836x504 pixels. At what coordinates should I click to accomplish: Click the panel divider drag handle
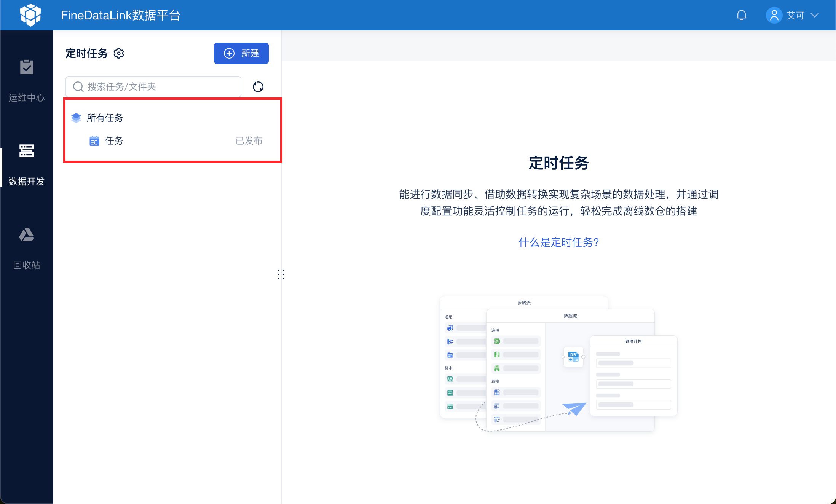pyautogui.click(x=281, y=274)
